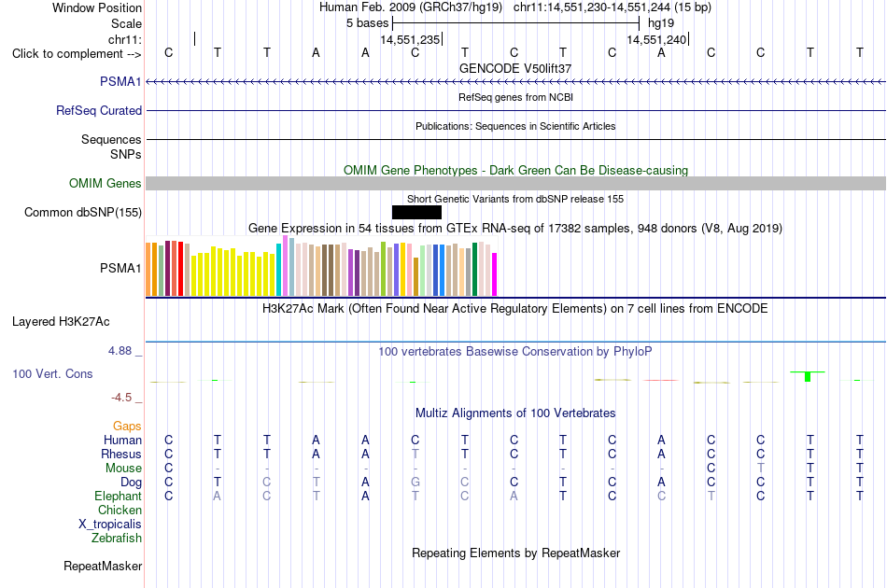This screenshot has height=588, width=887.
Task: Click the 'Elephant' alignment row label
Action: (118, 496)
